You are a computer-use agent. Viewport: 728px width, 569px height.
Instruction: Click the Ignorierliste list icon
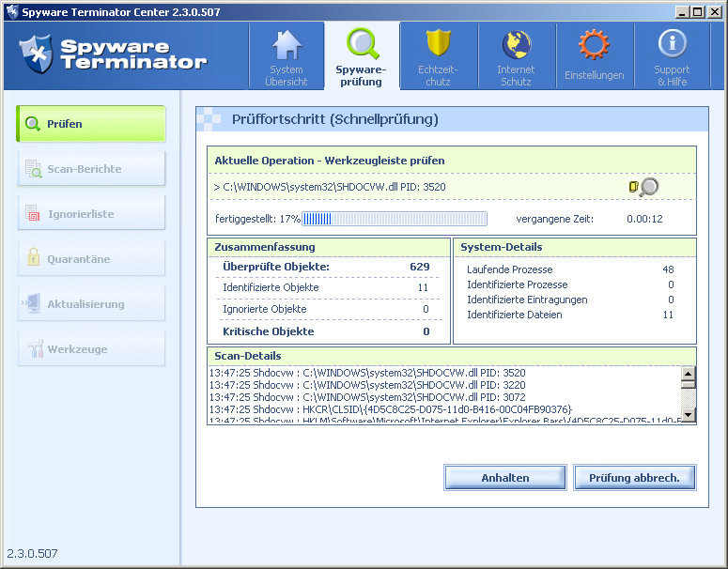(x=33, y=213)
